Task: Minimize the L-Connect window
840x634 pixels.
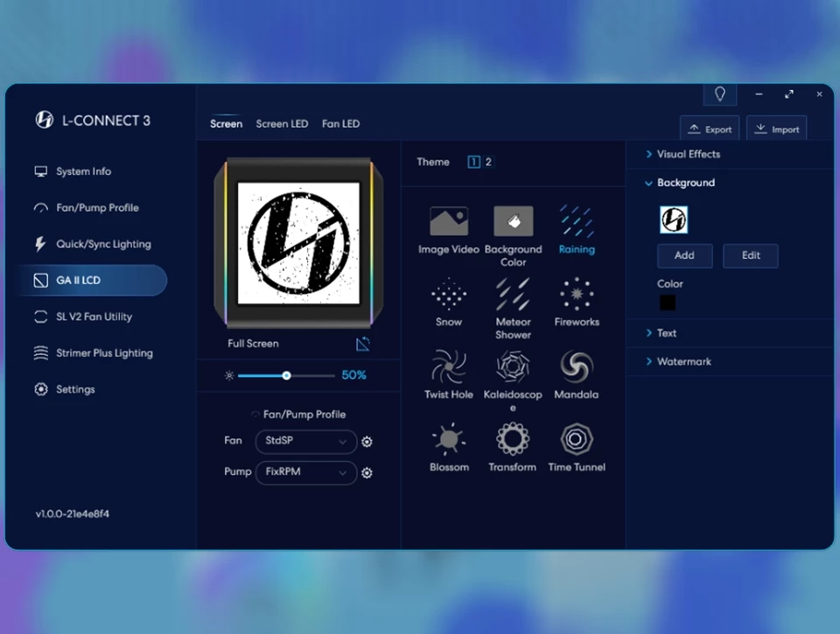Action: [x=759, y=94]
